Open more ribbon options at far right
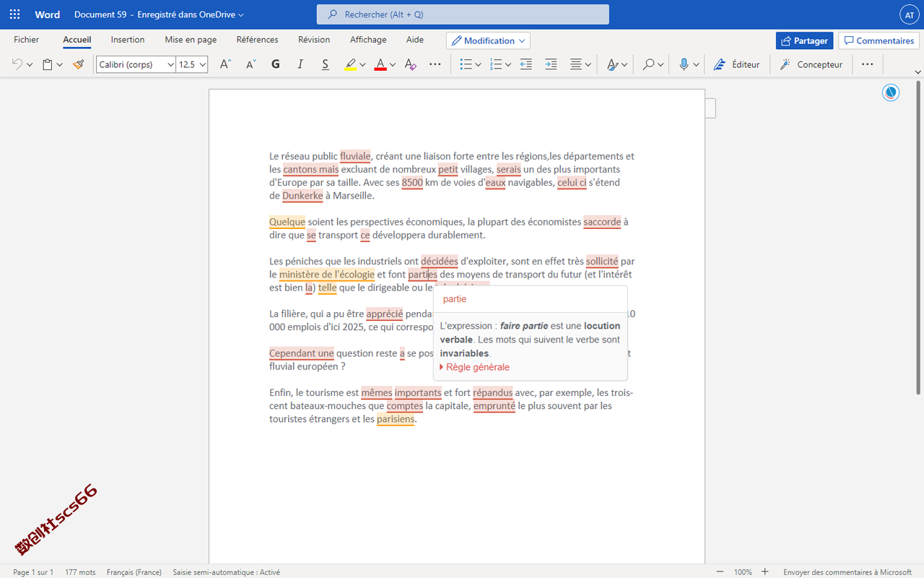The image size is (924, 578). (867, 64)
